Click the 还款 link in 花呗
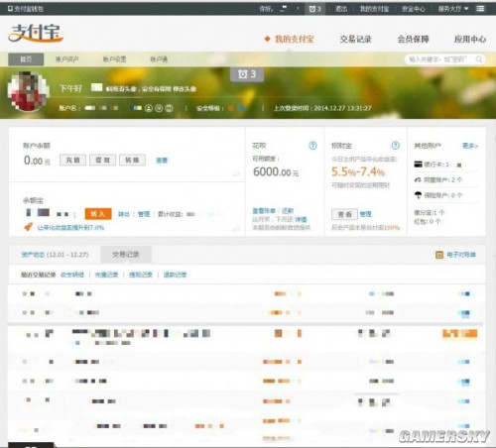 pyautogui.click(x=288, y=210)
